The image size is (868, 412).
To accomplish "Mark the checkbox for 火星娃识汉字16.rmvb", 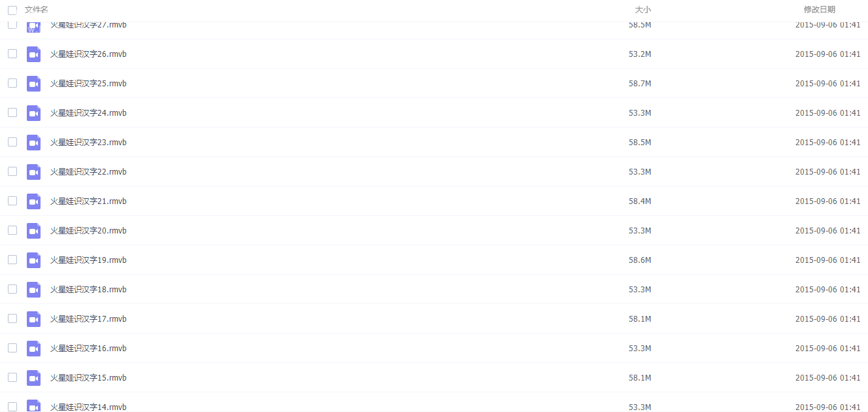I will pos(12,348).
